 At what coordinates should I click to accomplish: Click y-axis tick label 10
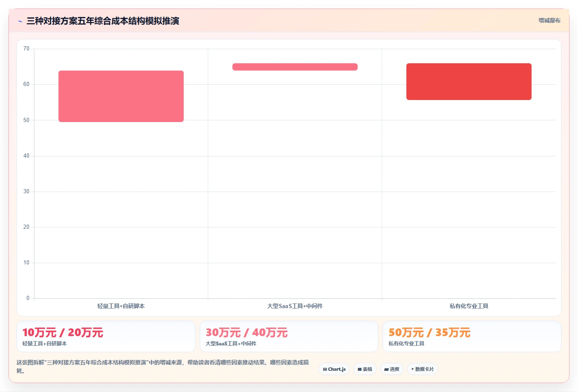pos(26,263)
